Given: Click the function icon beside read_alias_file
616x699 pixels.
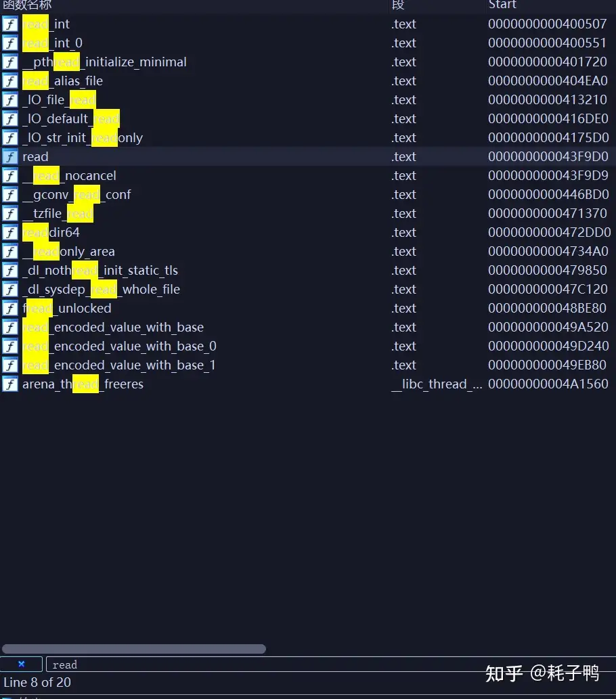Looking at the screenshot, I should [9, 81].
